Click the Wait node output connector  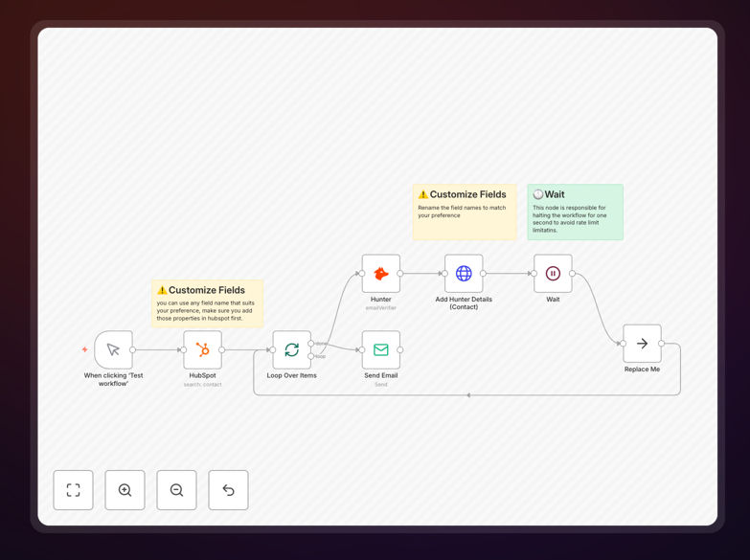click(x=572, y=274)
